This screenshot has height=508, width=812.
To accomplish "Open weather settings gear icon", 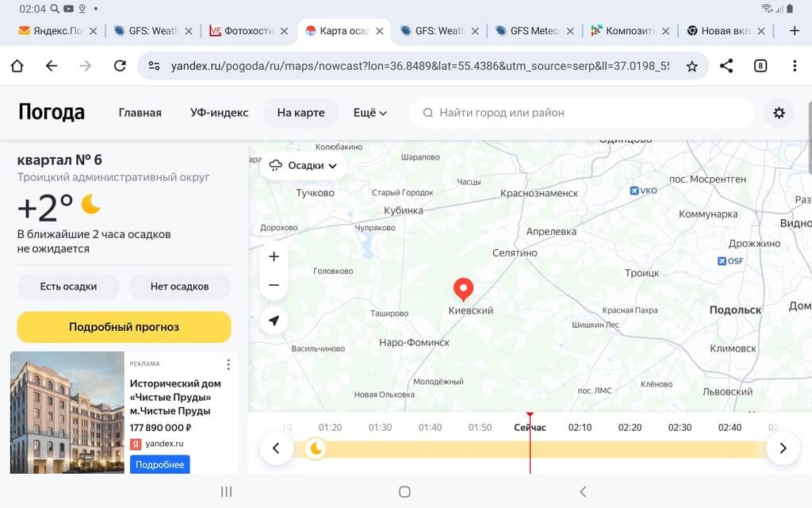I will [x=779, y=113].
